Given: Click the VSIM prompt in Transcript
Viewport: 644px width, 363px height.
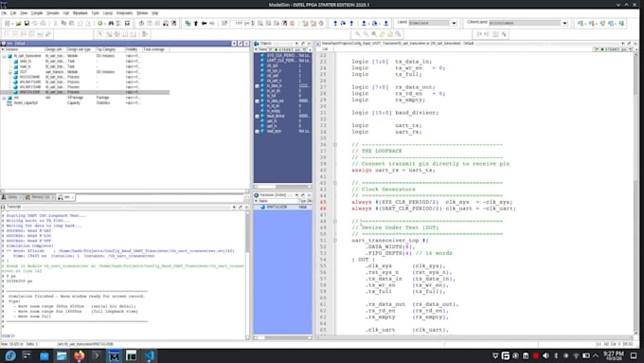Looking at the screenshot, I should point(8,336).
